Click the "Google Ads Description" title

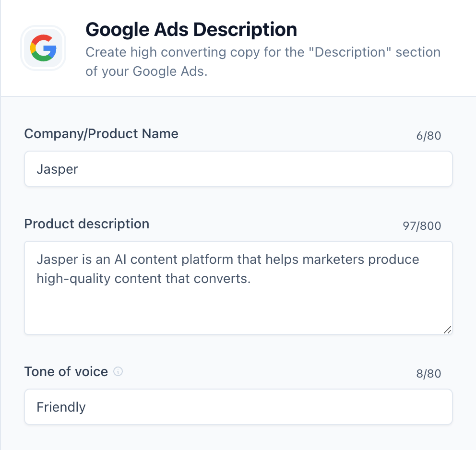(191, 29)
